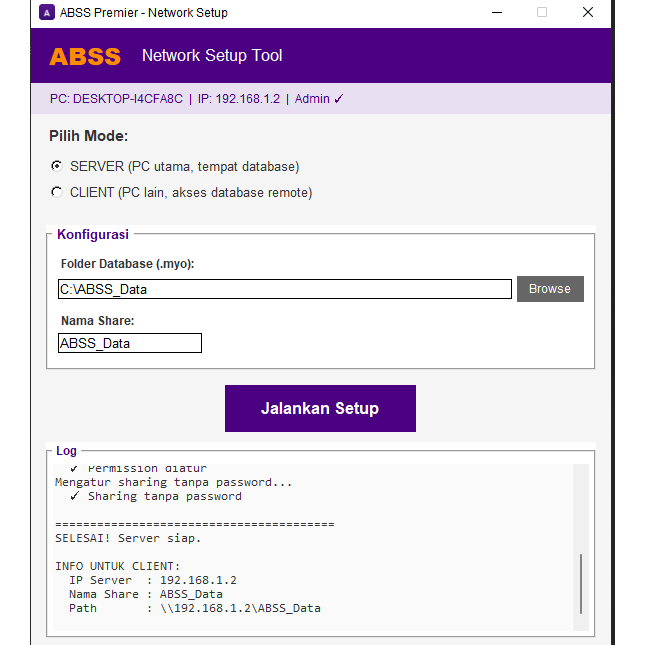This screenshot has height=645, width=645.
Task: Click the 'Nama Share : ABSS_Data' log line
Action: (146, 594)
